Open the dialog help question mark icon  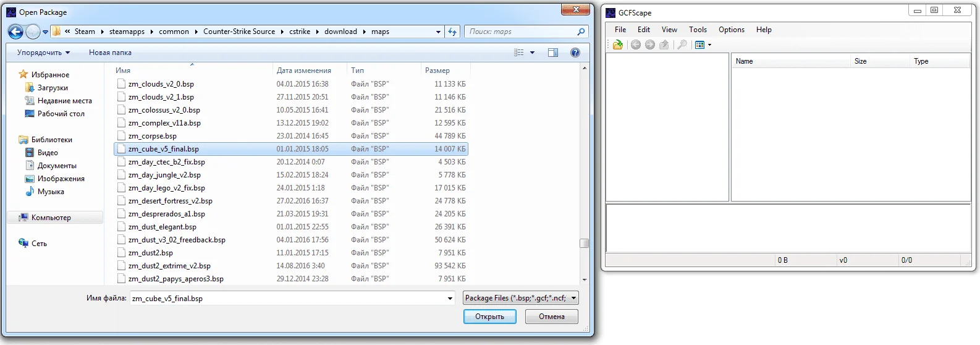[575, 53]
